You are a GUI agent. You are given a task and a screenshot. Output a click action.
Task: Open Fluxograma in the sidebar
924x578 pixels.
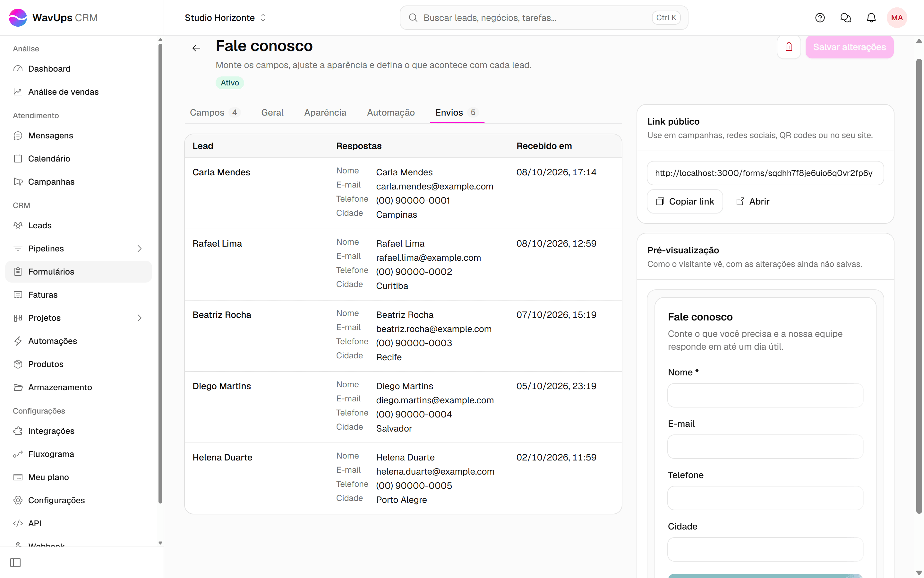tap(78, 454)
